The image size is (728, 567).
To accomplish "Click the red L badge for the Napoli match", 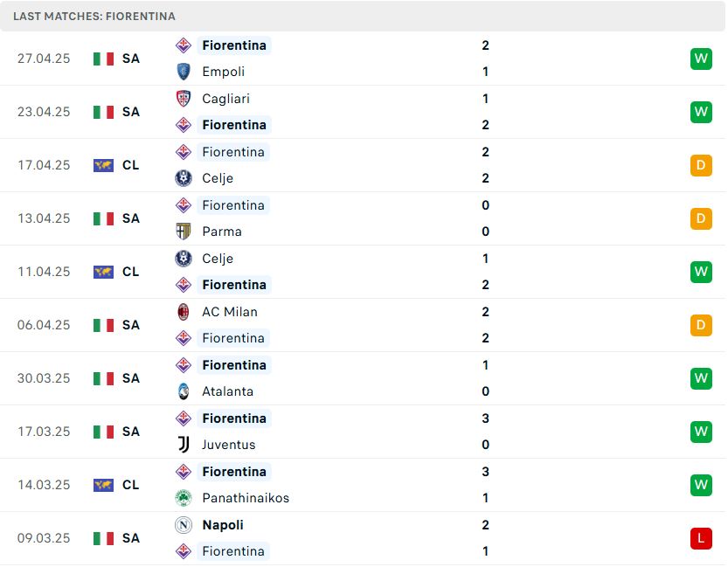I will [x=701, y=538].
